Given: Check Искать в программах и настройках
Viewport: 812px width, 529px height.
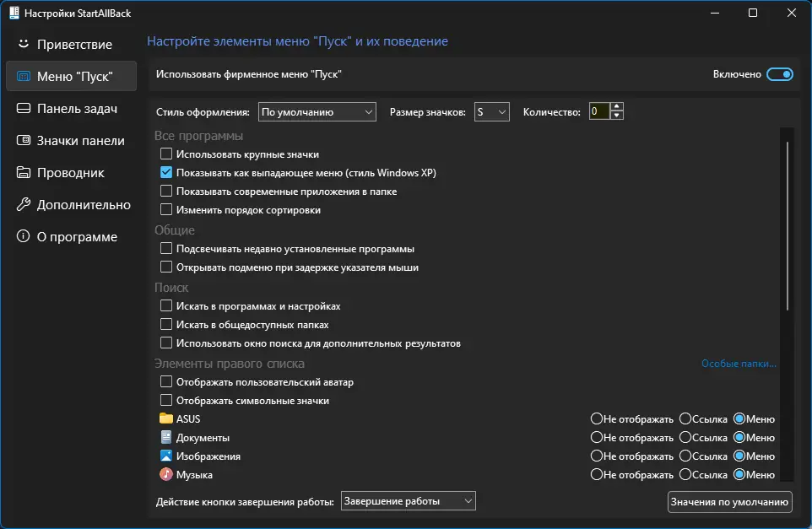Looking at the screenshot, I should tap(165, 306).
